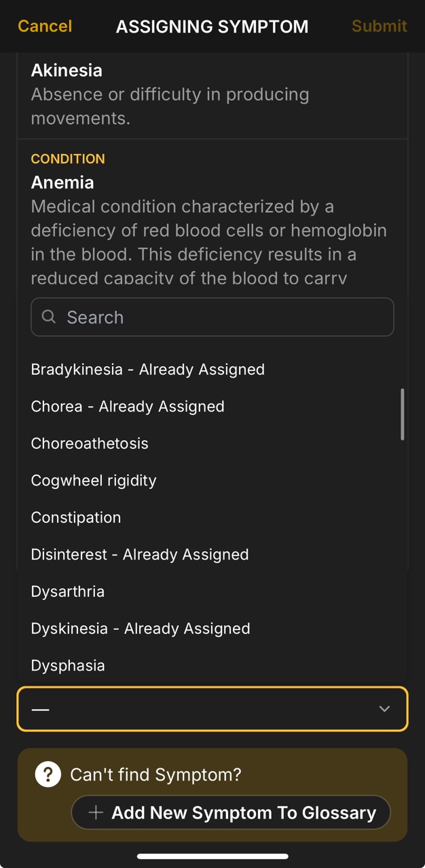Expand the symptom selection dropdown showing a dash

212,709
